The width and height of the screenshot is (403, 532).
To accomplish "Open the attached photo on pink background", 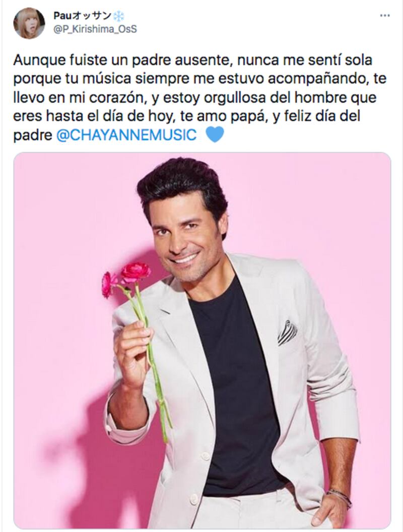I will [202, 340].
